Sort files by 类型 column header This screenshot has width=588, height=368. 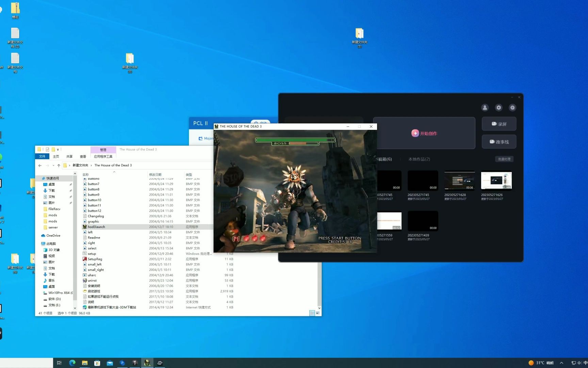pyautogui.click(x=189, y=174)
